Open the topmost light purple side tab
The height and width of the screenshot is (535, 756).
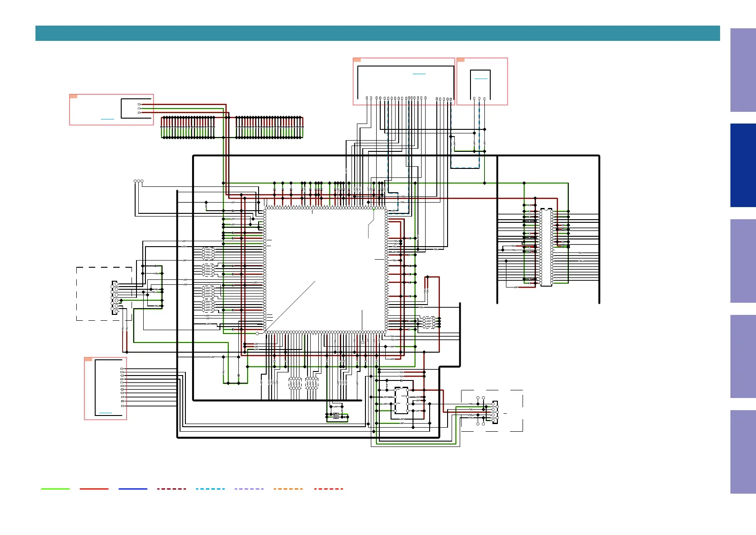pos(743,70)
